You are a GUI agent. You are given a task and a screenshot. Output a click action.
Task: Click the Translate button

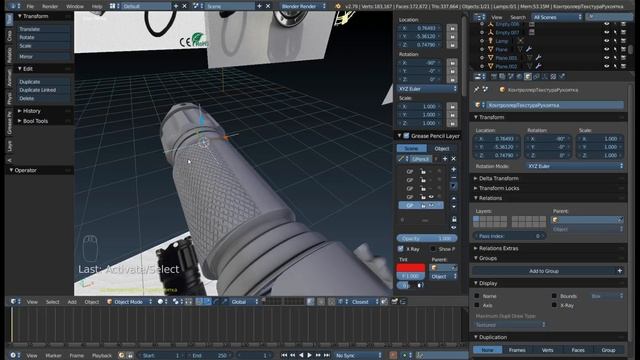click(43, 29)
